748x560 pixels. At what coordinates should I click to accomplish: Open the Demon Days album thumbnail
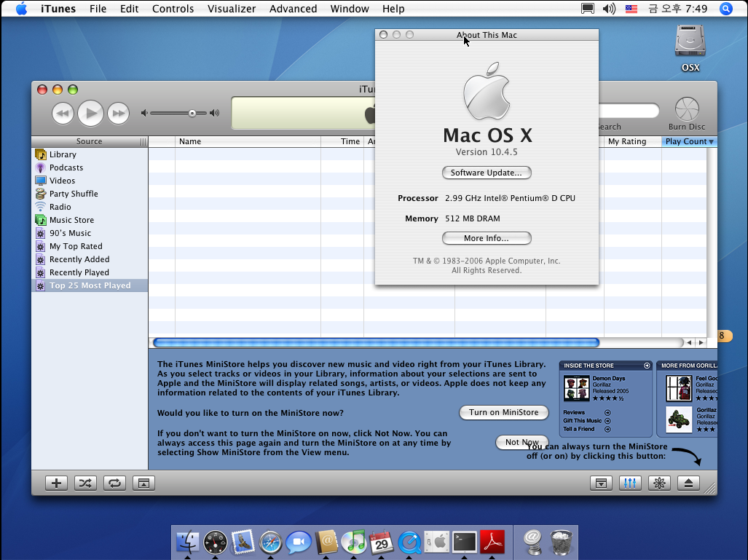(576, 388)
